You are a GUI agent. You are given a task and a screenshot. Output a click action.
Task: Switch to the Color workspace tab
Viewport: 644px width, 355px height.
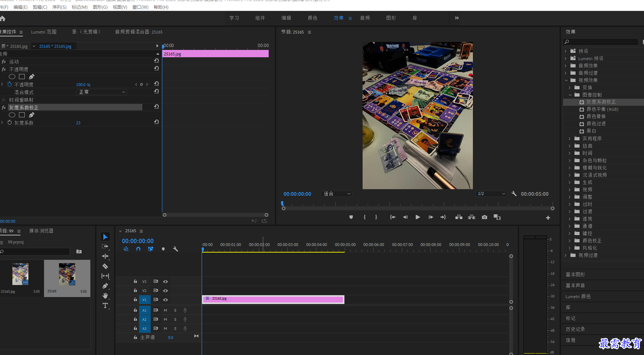coord(312,18)
